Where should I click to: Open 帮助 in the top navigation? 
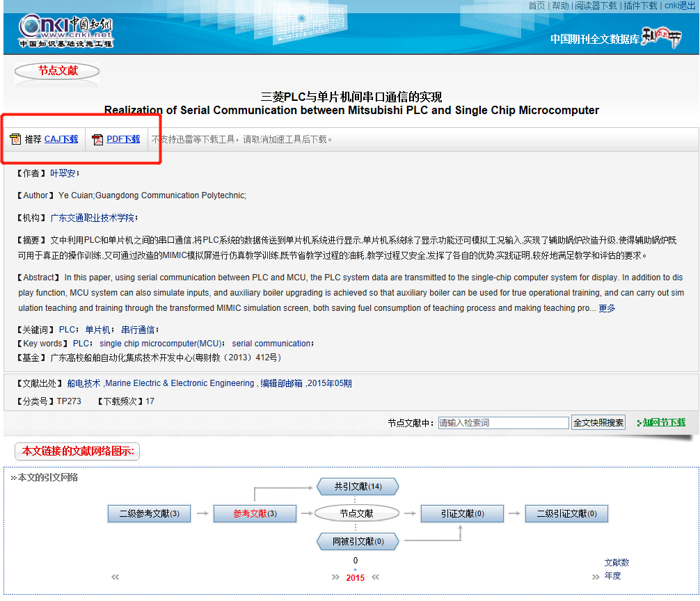[x=560, y=6]
